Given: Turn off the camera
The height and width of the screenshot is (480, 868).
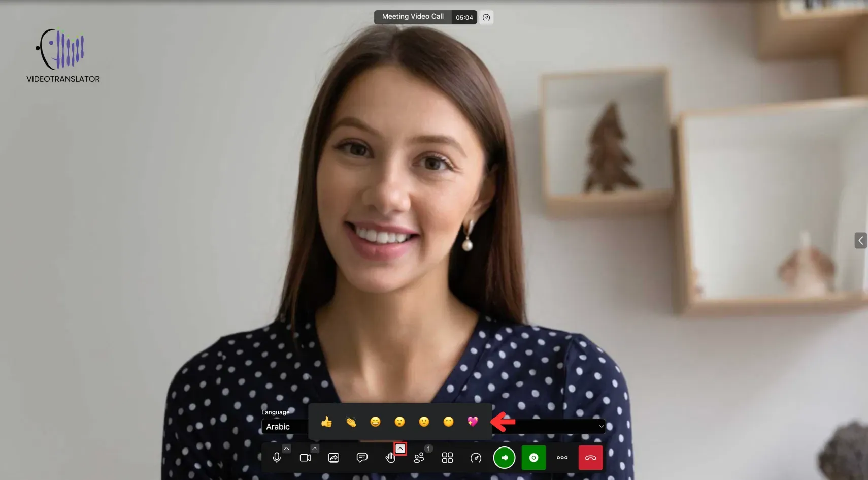Looking at the screenshot, I should point(305,458).
